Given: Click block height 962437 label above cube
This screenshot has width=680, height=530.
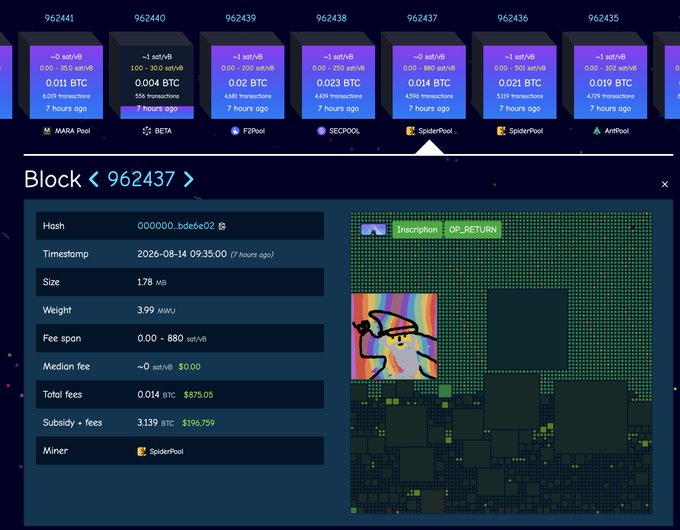Looking at the screenshot, I should (422, 18).
